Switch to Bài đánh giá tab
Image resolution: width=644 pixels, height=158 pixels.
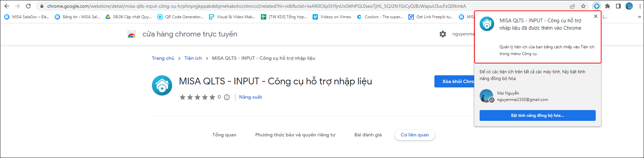(x=368, y=135)
